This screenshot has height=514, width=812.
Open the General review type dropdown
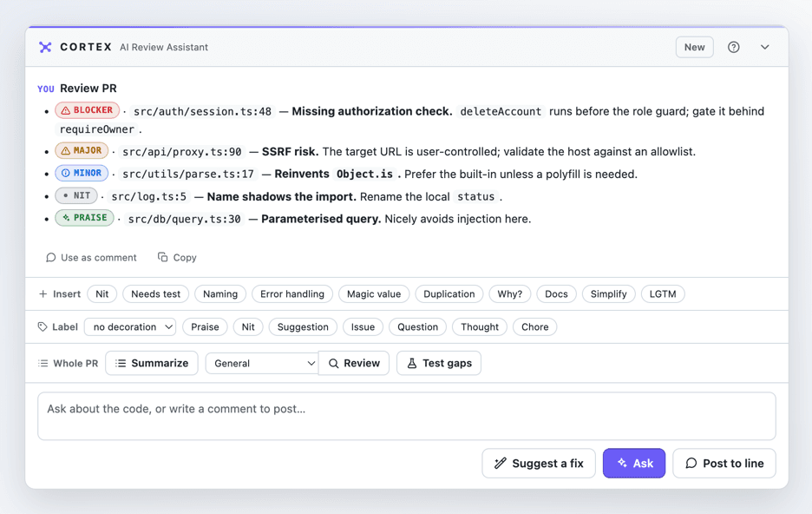[x=262, y=363]
